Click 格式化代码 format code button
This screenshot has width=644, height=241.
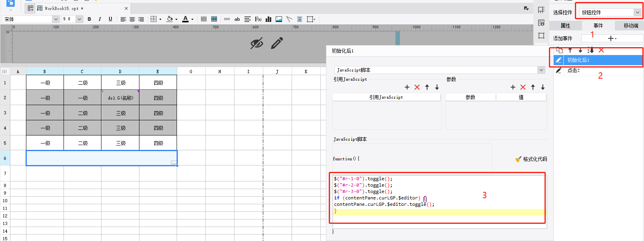point(531,159)
